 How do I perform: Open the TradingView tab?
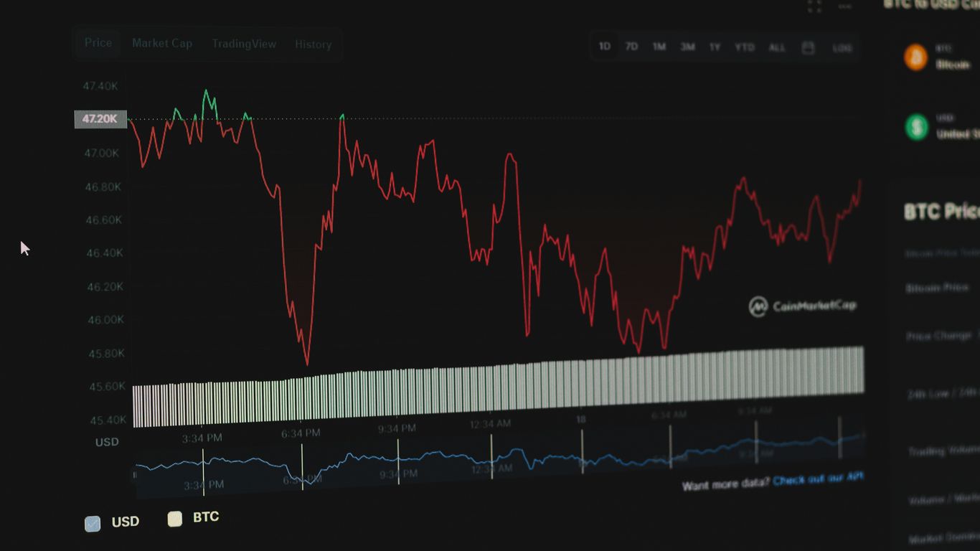point(244,44)
